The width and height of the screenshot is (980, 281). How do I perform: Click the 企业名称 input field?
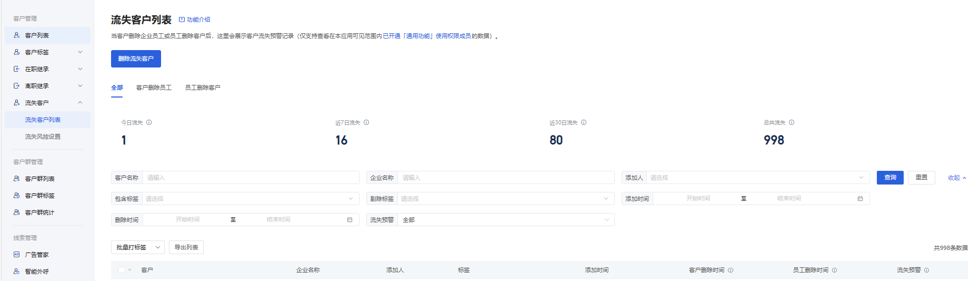point(506,178)
